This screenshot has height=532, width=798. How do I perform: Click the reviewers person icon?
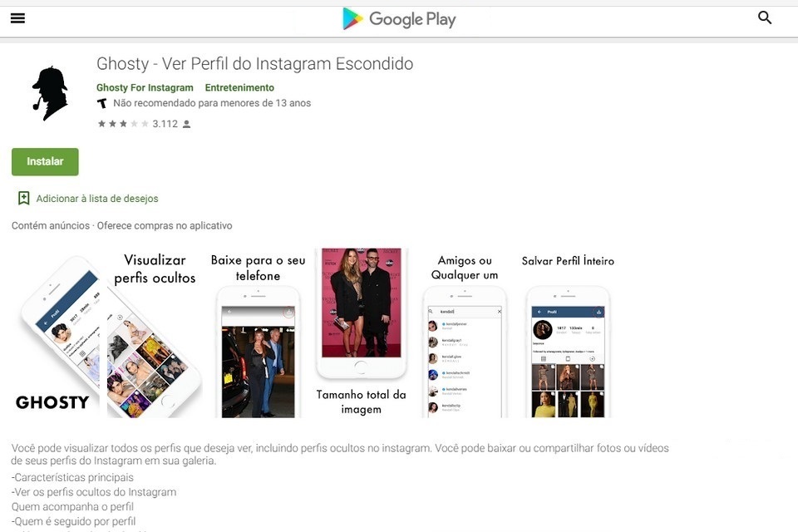click(x=186, y=124)
